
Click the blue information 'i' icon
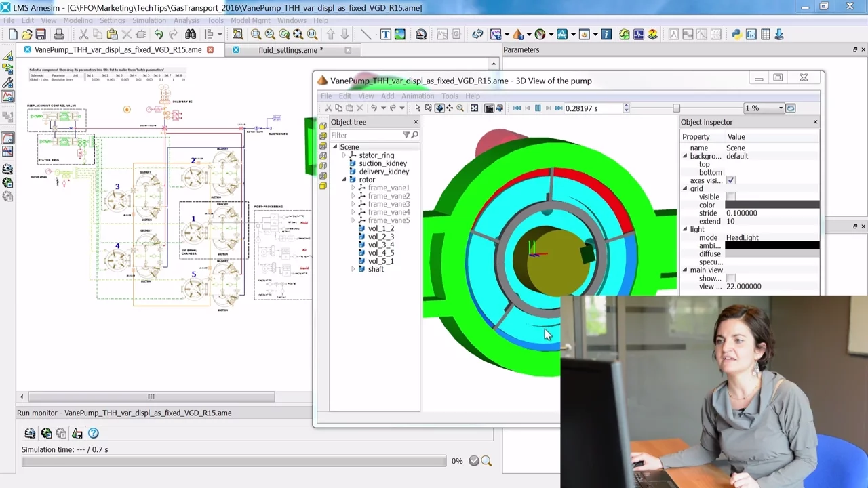pos(606,34)
